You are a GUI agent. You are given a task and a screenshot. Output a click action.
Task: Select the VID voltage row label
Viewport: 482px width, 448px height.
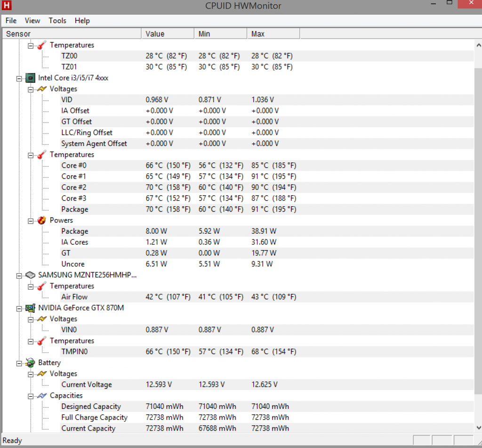(67, 100)
